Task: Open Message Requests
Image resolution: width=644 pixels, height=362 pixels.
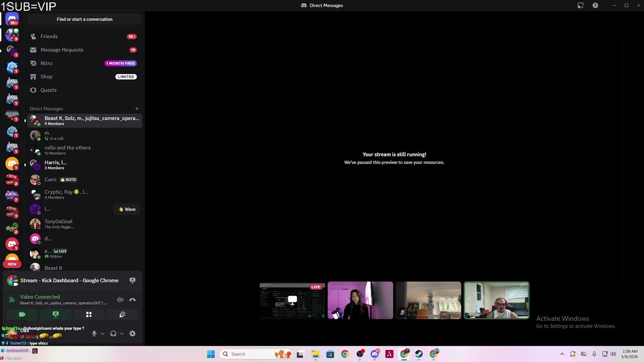Action: point(84,50)
